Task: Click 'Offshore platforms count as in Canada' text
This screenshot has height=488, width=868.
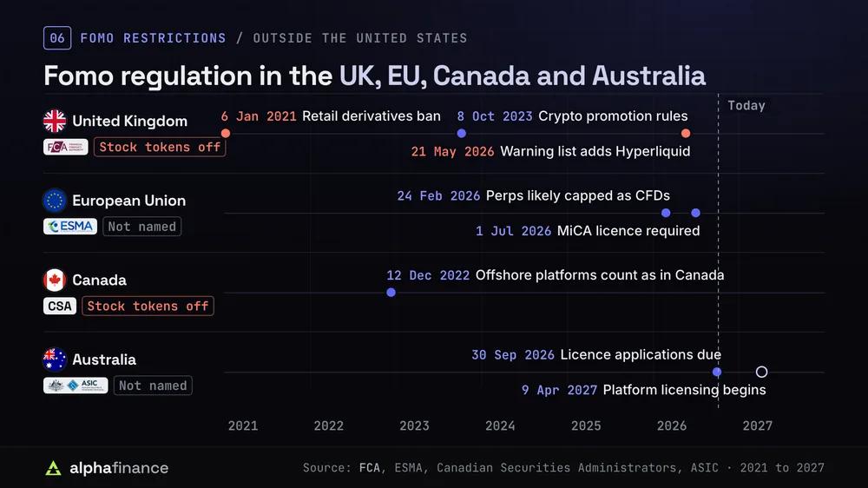Action: (600, 275)
